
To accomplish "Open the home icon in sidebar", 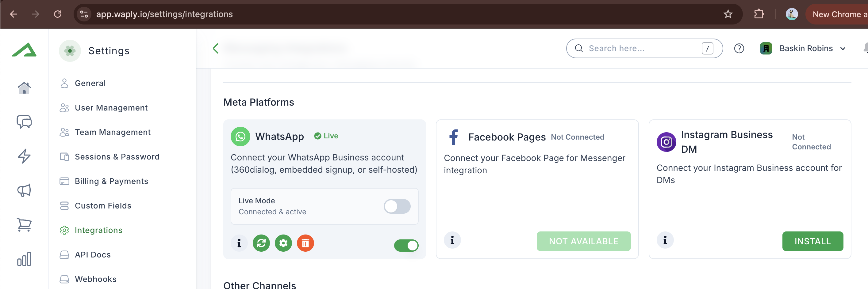I will 24,88.
